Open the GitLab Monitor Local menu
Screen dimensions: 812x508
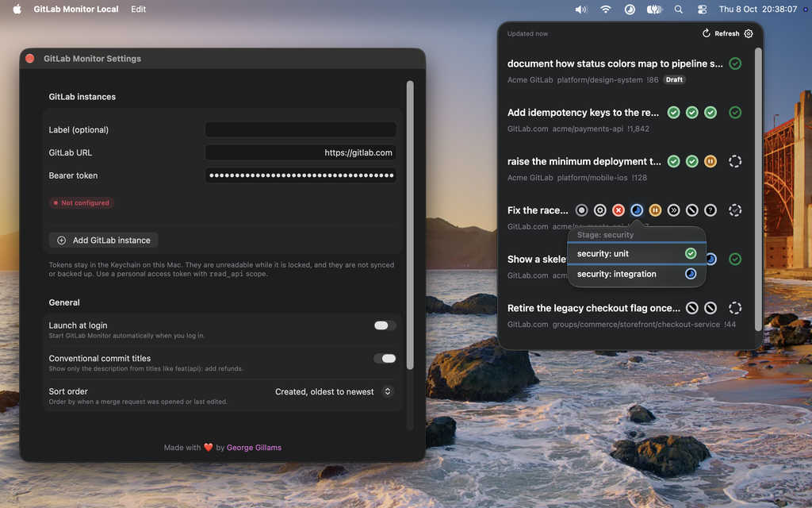point(76,10)
